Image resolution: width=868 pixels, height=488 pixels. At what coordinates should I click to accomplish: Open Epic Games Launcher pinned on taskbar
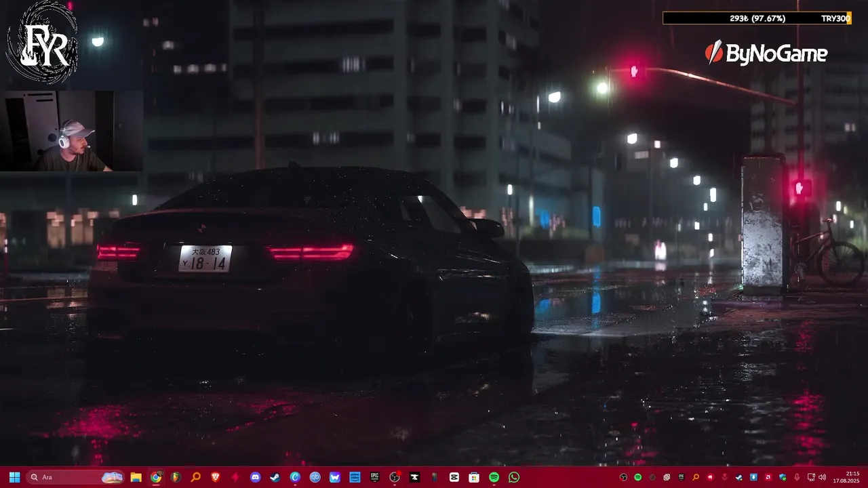374,477
